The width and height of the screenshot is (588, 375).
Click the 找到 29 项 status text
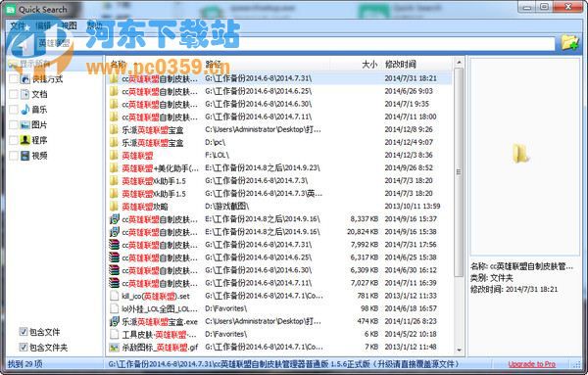(25, 364)
